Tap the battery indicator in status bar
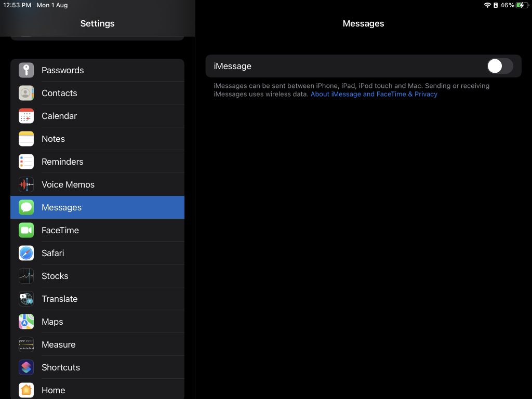Image resolution: width=532 pixels, height=399 pixels. pyautogui.click(x=520, y=5)
